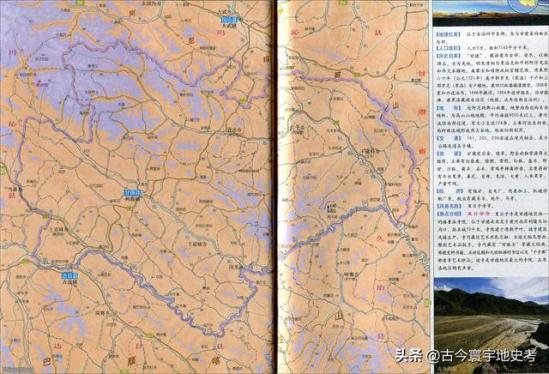Click the 头条 @古今寰宇地史考 watermark
Screen dimensions: 549x374
[466, 356]
